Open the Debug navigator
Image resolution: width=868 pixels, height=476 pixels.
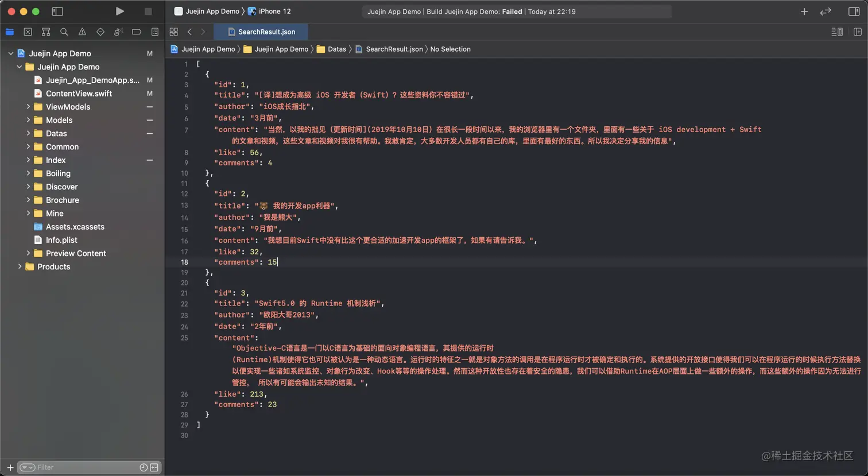coord(118,32)
